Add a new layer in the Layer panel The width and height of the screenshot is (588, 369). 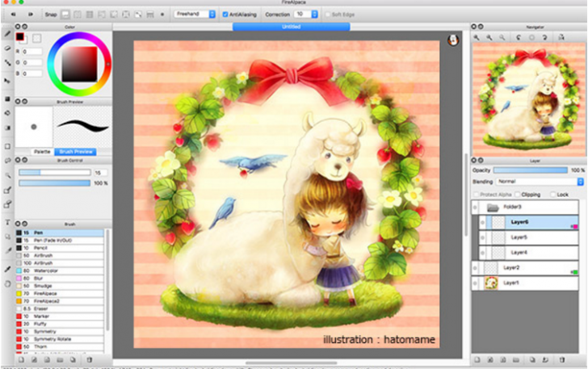coord(477,359)
